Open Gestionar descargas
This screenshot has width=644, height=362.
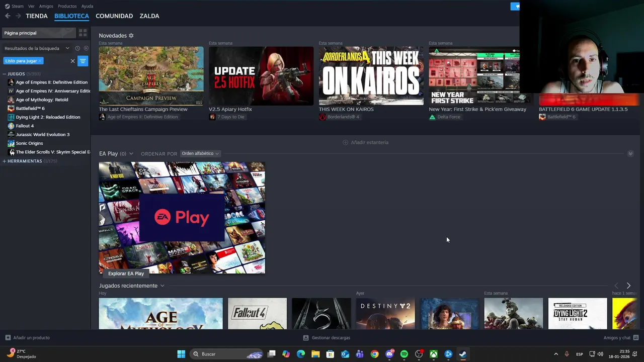(327, 338)
